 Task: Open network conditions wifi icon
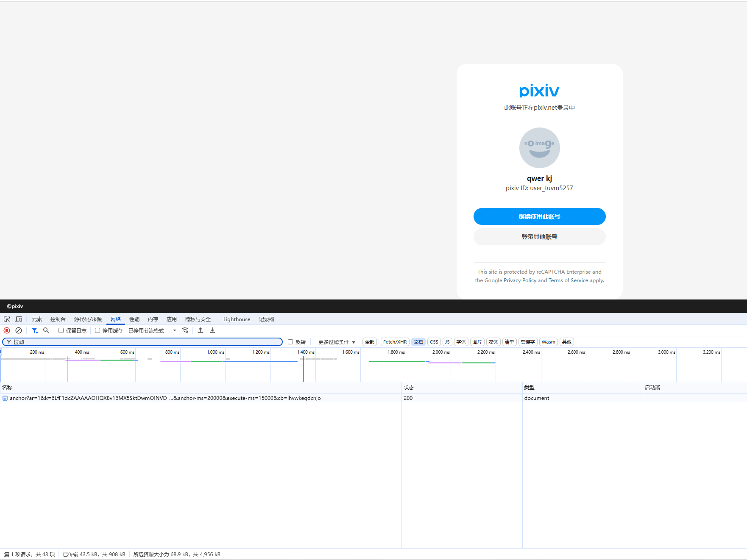pos(185,330)
